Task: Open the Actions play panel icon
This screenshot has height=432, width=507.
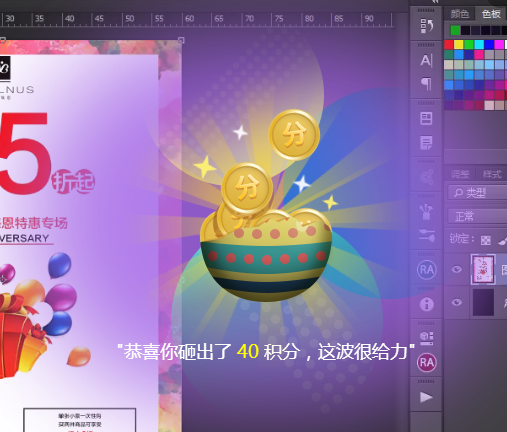Action: [426, 397]
